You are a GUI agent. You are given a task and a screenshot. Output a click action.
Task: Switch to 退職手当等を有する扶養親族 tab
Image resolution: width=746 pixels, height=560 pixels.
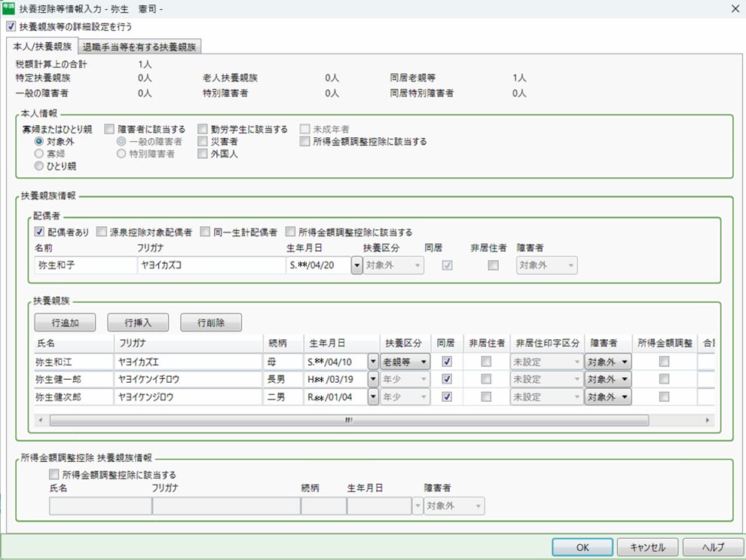click(x=139, y=47)
